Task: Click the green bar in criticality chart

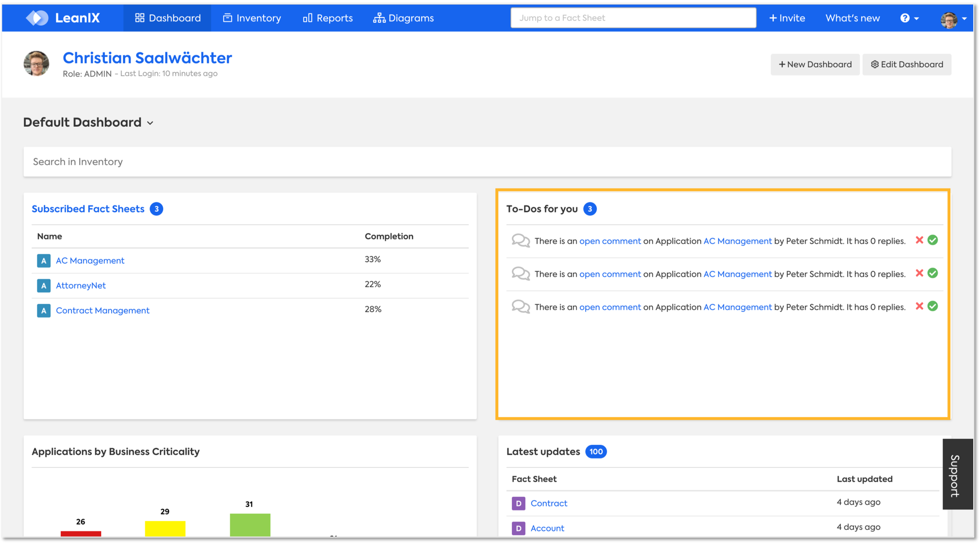Action: click(250, 524)
